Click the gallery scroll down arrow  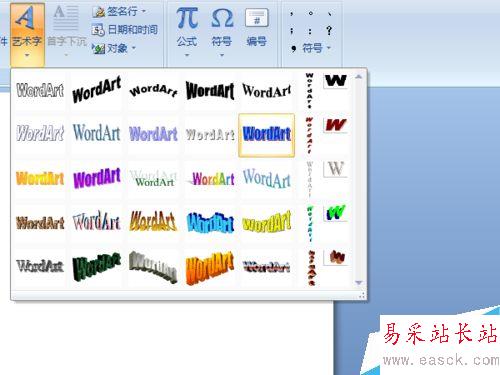359,283
